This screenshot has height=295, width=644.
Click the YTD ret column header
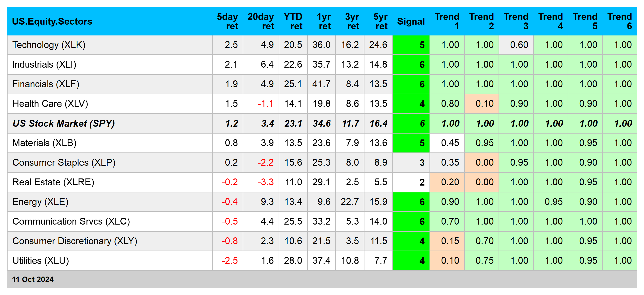[x=293, y=22]
